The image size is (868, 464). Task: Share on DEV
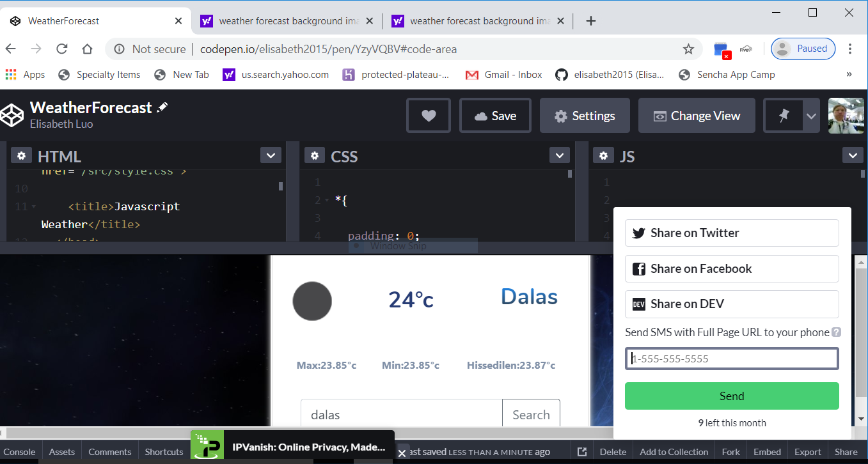732,304
